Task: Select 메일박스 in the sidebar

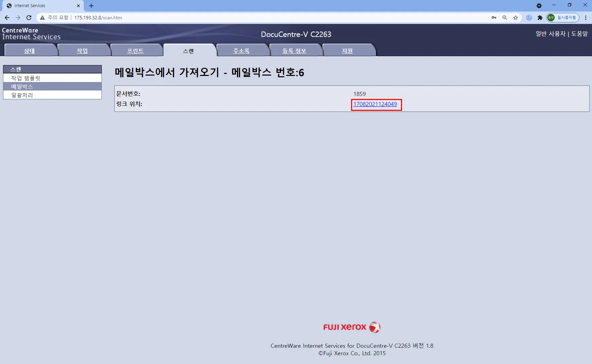Action: [52, 86]
